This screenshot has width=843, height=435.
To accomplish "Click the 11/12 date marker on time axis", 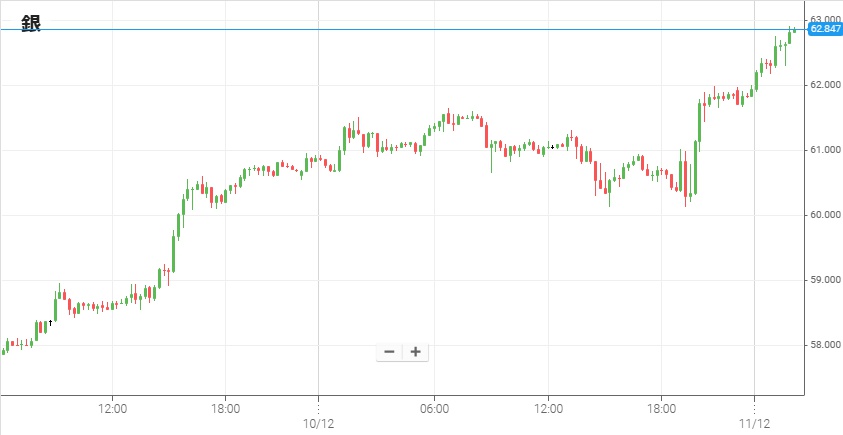I will (x=755, y=423).
